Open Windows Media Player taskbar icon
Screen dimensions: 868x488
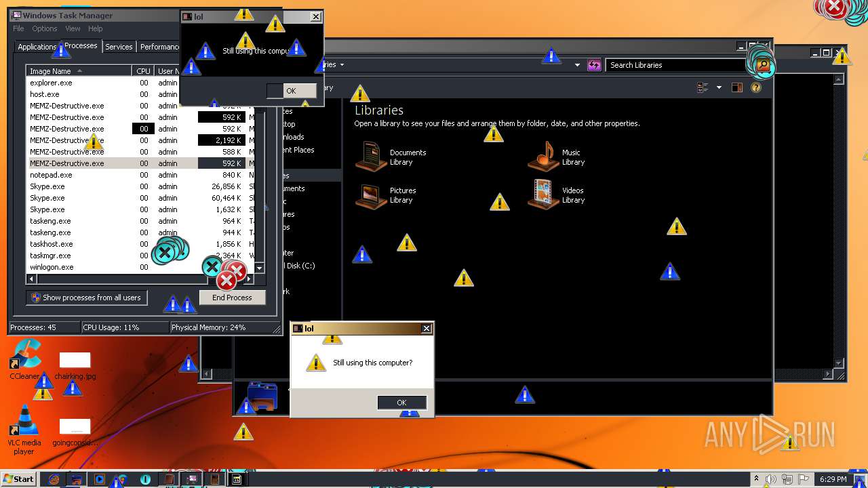tap(100, 479)
